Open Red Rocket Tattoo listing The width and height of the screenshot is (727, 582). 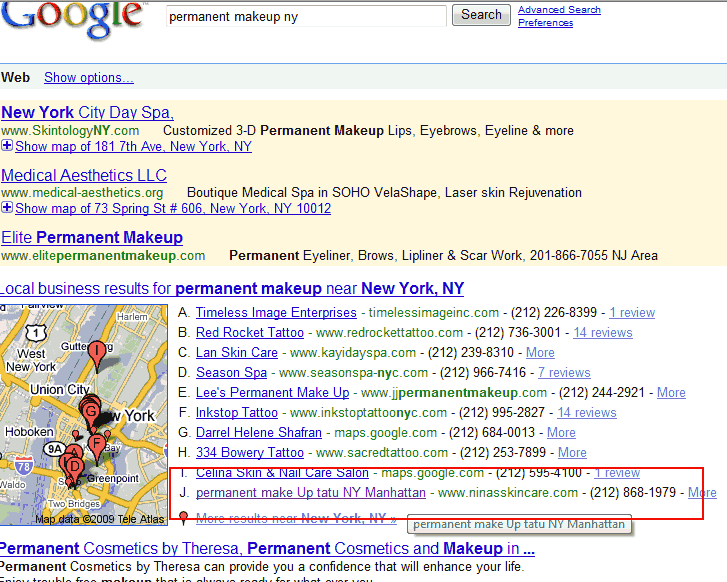click(x=250, y=333)
